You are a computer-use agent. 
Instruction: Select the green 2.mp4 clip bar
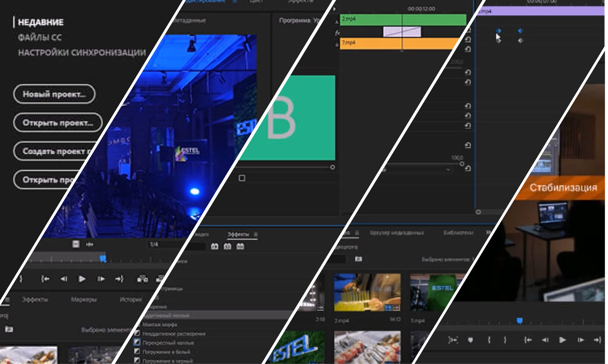click(403, 20)
